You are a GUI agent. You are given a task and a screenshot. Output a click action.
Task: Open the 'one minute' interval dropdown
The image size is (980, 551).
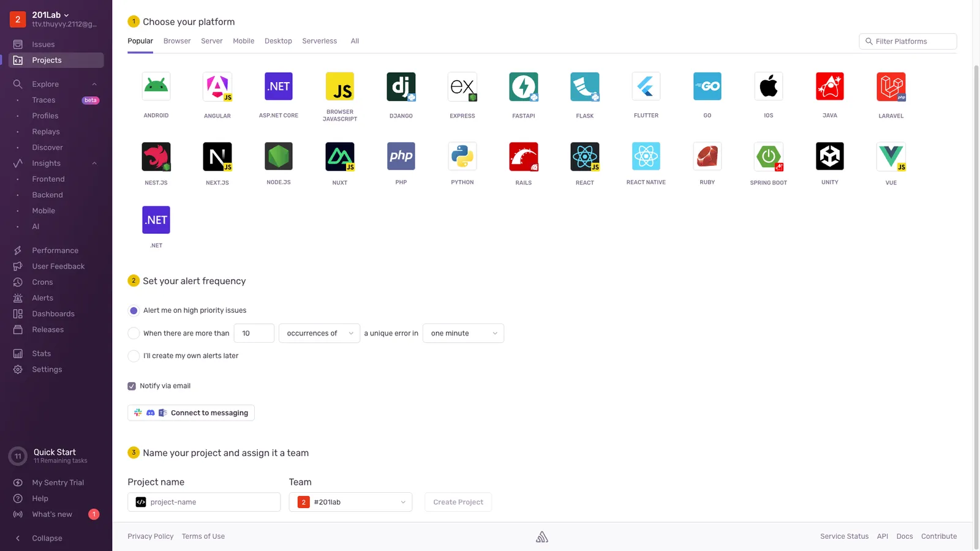[x=463, y=333]
